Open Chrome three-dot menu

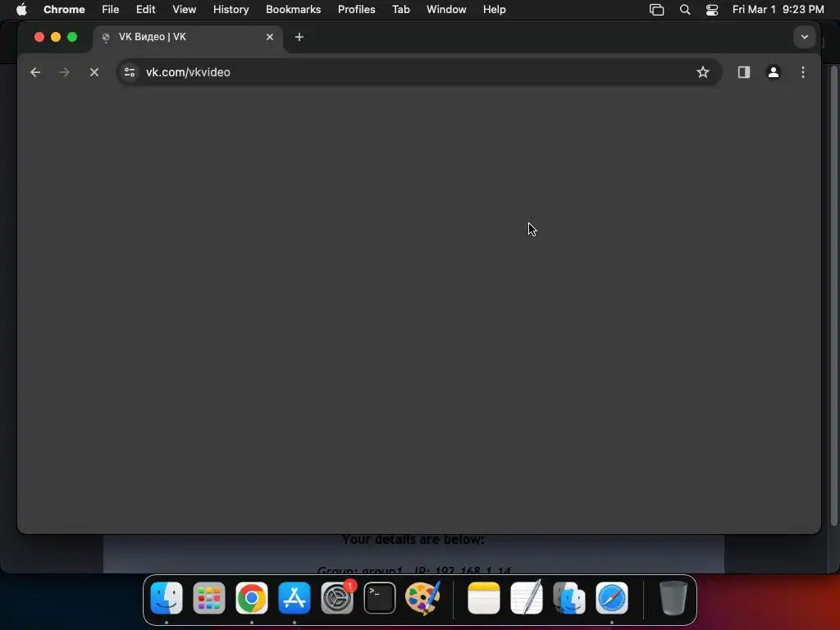[x=802, y=72]
